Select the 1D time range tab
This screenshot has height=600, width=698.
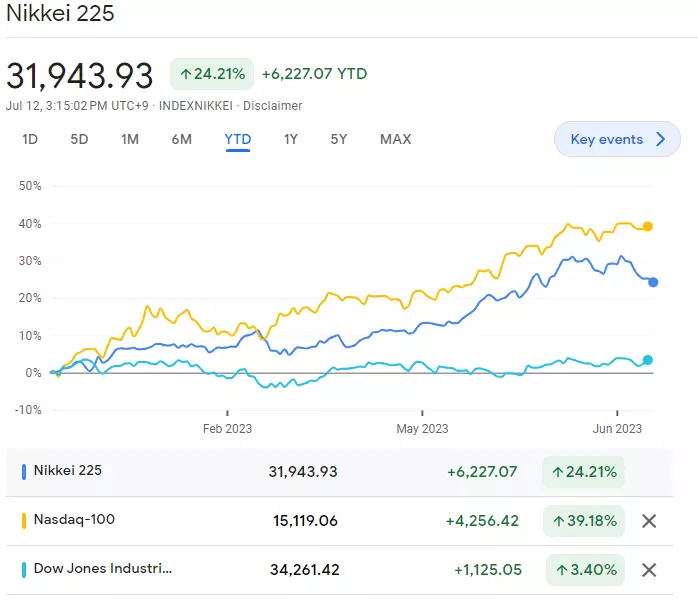pos(30,139)
